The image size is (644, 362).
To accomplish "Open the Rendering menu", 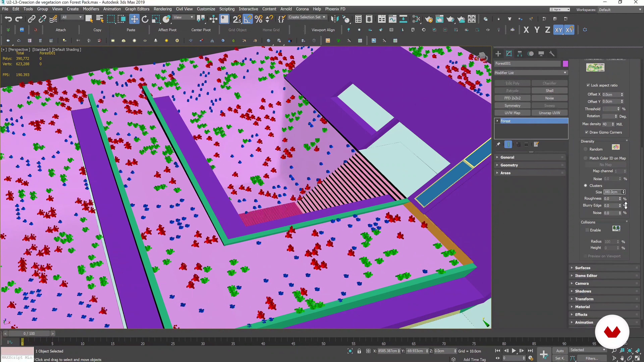I will click(x=163, y=9).
